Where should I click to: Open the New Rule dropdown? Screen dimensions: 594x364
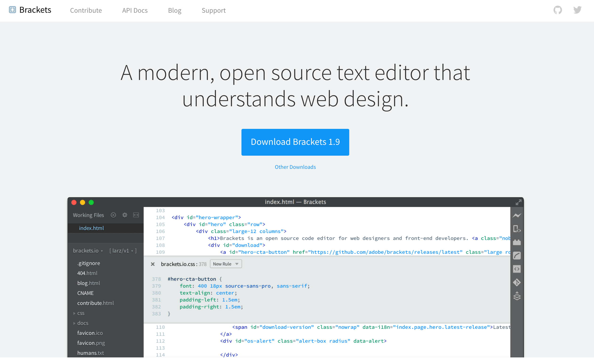coord(226,264)
